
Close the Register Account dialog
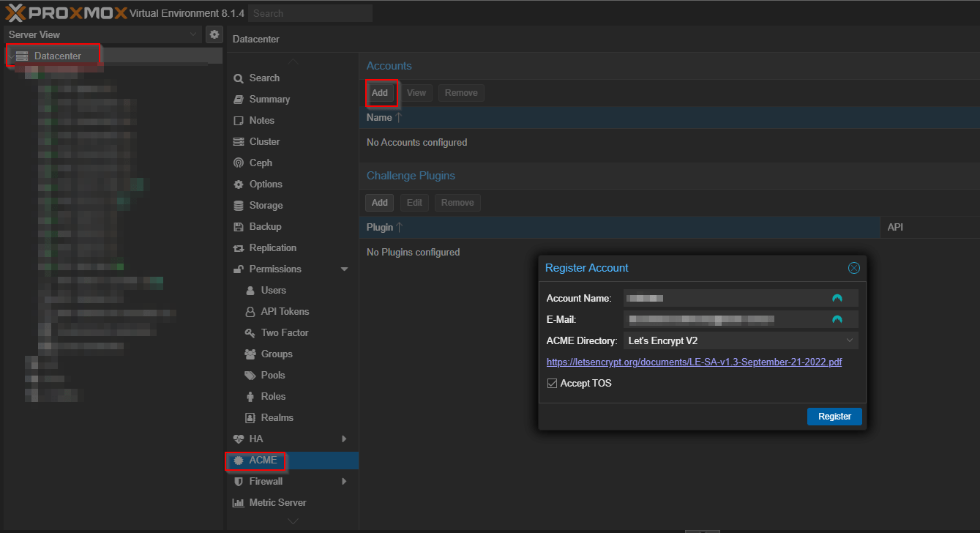853,268
